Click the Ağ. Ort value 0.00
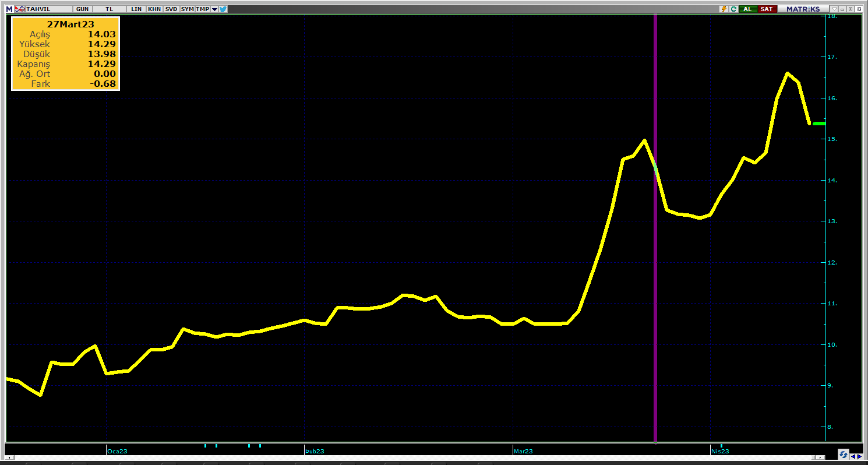This screenshot has height=465, width=868. click(x=105, y=74)
